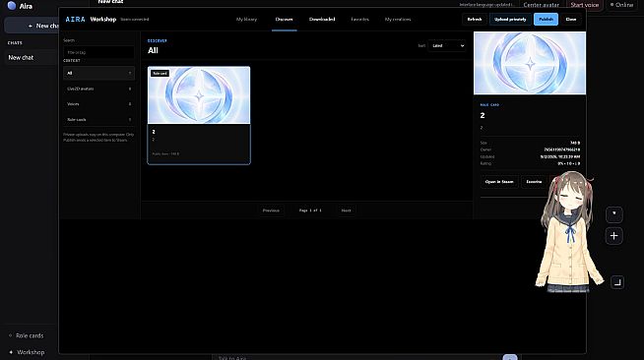Click the small arrow button above the plus icon
The image size is (644, 360).
click(614, 214)
